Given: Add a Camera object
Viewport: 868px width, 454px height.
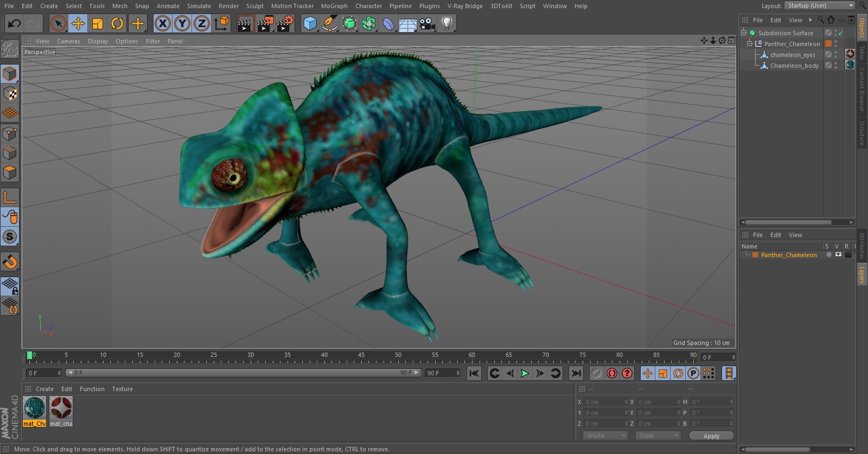Looking at the screenshot, I should click(x=427, y=23).
